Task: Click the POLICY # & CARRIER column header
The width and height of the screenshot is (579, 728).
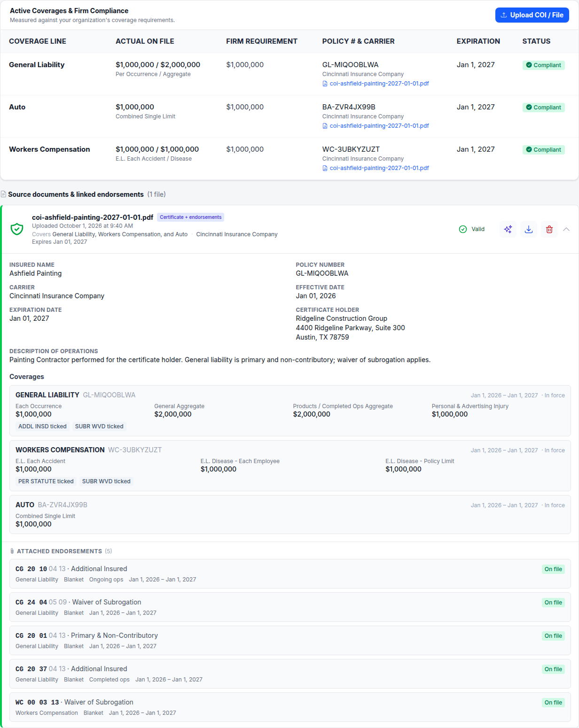Action: tap(359, 41)
